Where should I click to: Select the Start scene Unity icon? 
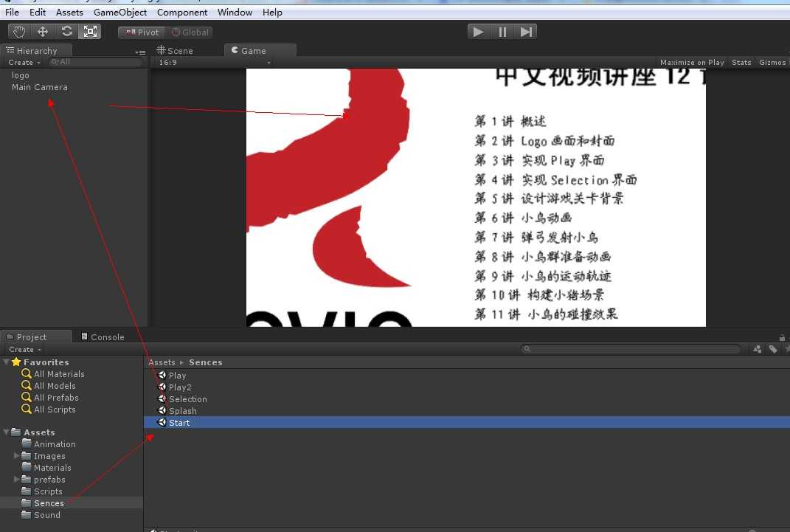tap(162, 422)
